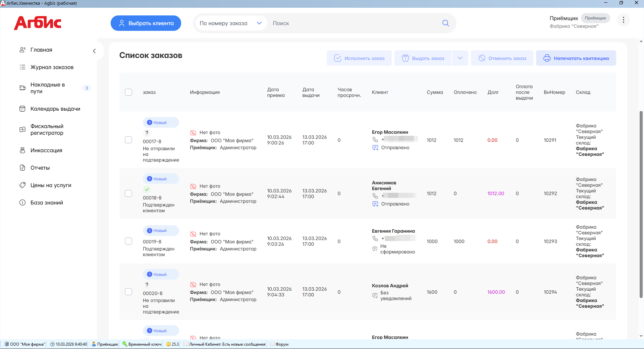644x349 pixels.
Task: Click the no-photo icon for order 00017-8
Action: pyautogui.click(x=193, y=132)
